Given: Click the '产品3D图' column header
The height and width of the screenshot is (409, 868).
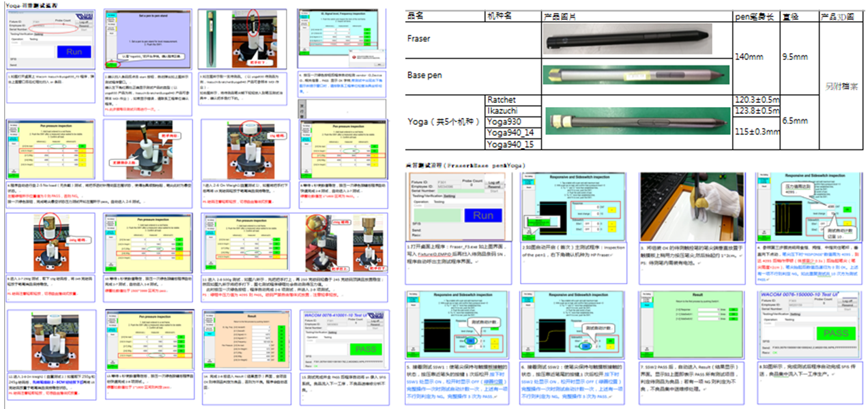Looking at the screenshot, I should 841,16.
